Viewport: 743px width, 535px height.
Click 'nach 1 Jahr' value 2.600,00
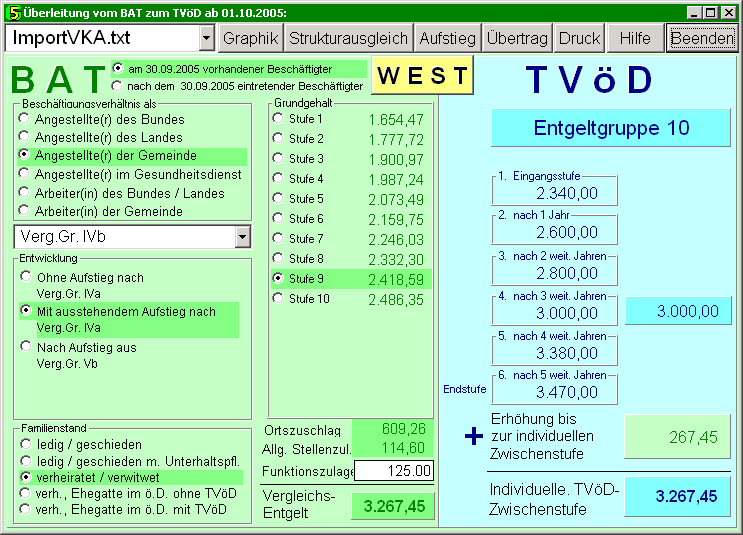pyautogui.click(x=567, y=232)
